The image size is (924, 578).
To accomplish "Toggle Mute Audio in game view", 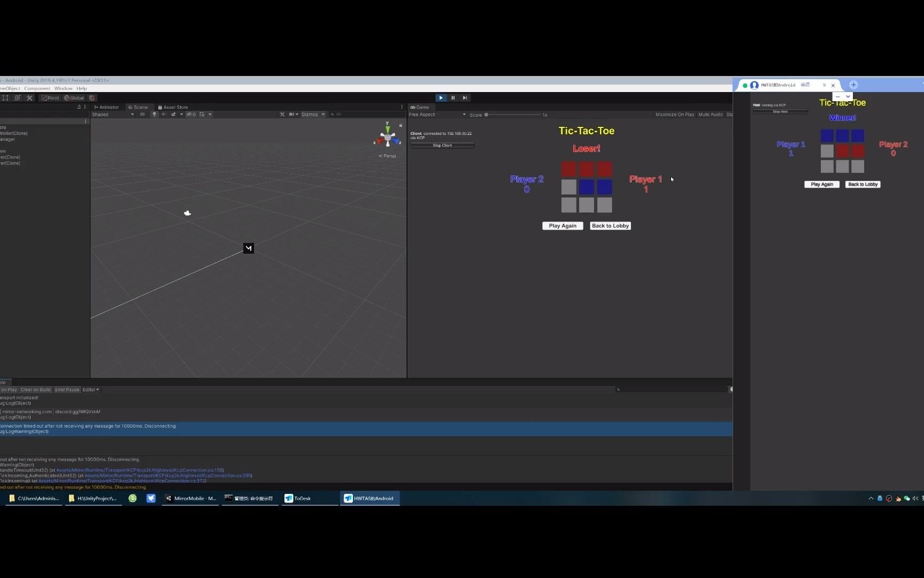I will 710,115.
